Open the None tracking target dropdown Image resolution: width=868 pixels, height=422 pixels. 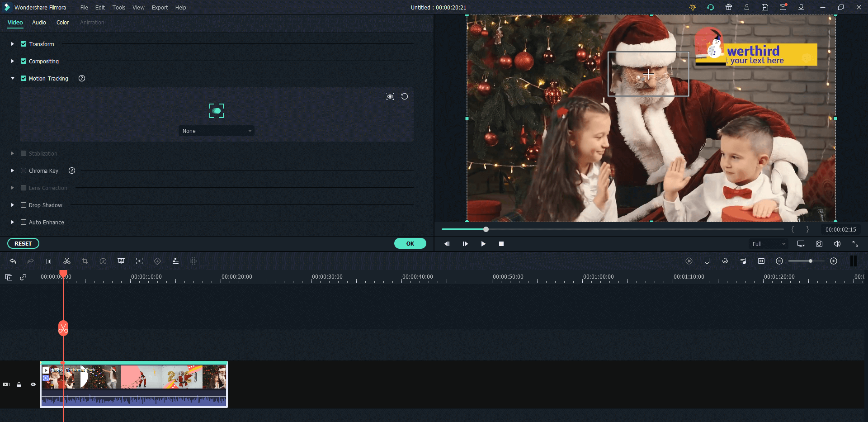tap(217, 131)
